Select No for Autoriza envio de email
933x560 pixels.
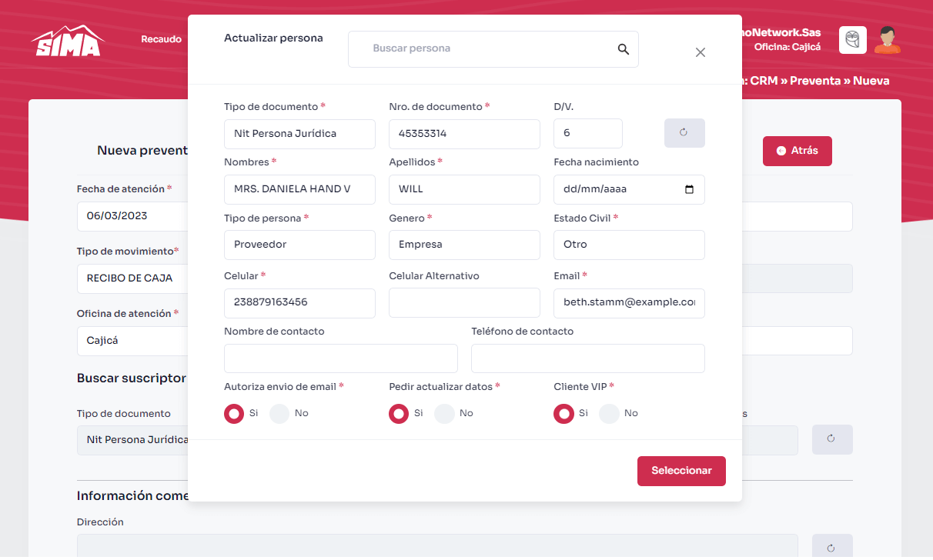[x=279, y=414]
